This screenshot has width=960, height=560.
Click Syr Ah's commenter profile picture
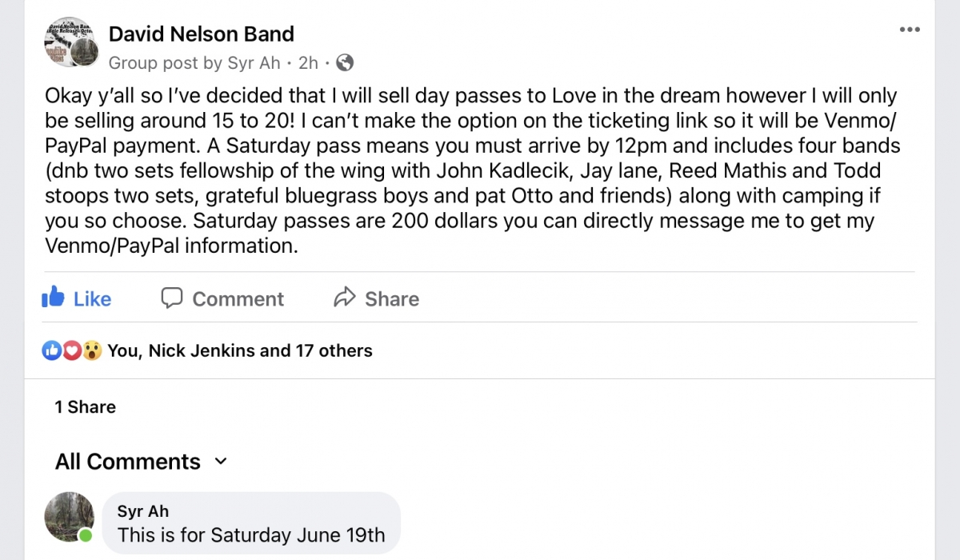[69, 517]
